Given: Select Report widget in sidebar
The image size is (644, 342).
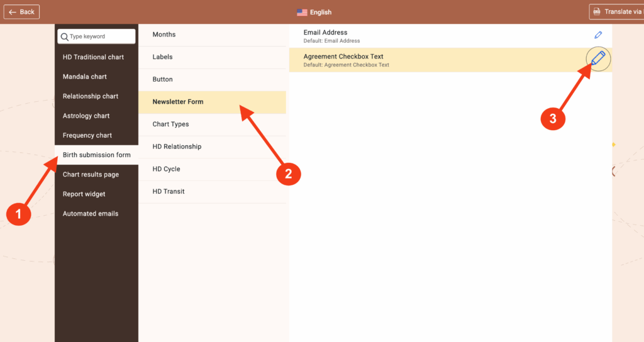Looking at the screenshot, I should 84,194.
